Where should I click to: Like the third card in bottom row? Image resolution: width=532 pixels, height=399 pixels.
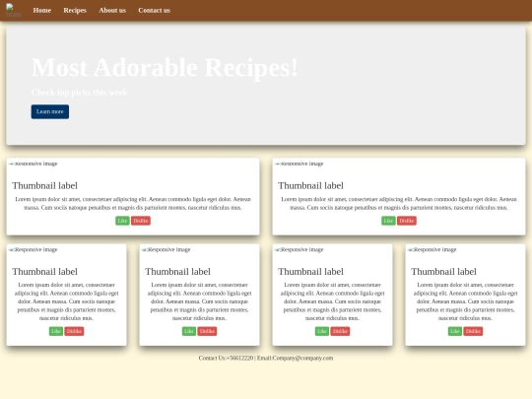pos(322,331)
